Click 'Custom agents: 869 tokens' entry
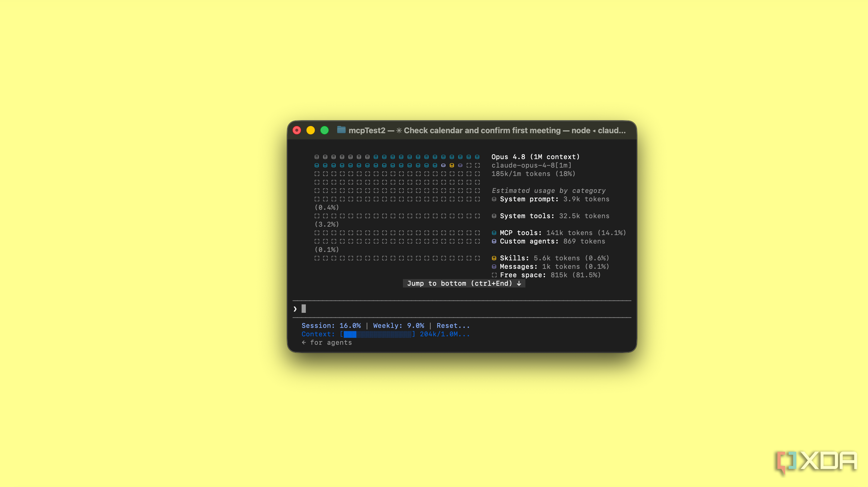This screenshot has width=868, height=487. point(553,241)
